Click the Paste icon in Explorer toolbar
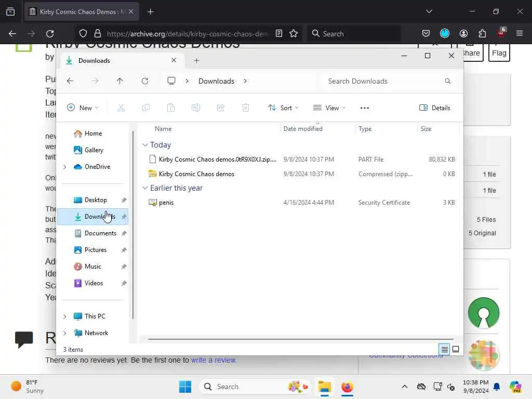The height and width of the screenshot is (399, 532). (170, 108)
